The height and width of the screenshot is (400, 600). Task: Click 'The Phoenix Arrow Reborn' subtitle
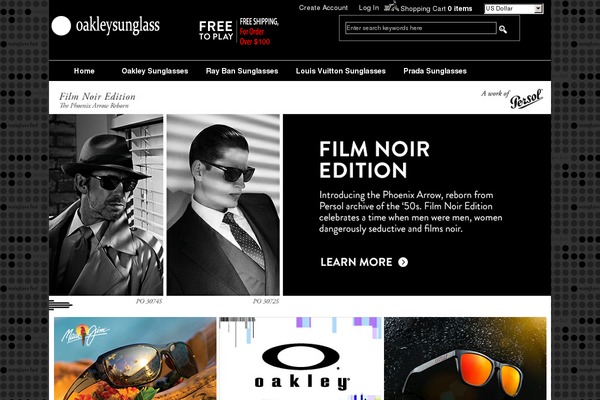point(94,106)
